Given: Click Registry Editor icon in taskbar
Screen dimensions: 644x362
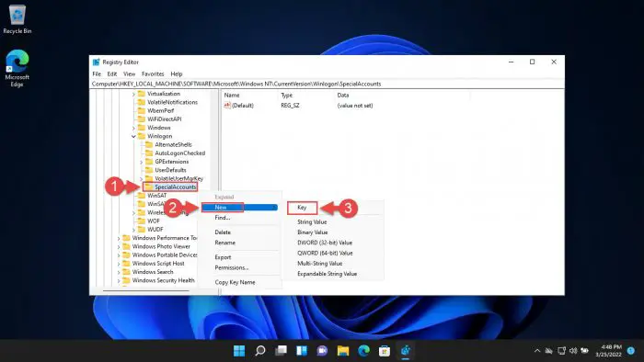Looking at the screenshot, I should coord(406,351).
